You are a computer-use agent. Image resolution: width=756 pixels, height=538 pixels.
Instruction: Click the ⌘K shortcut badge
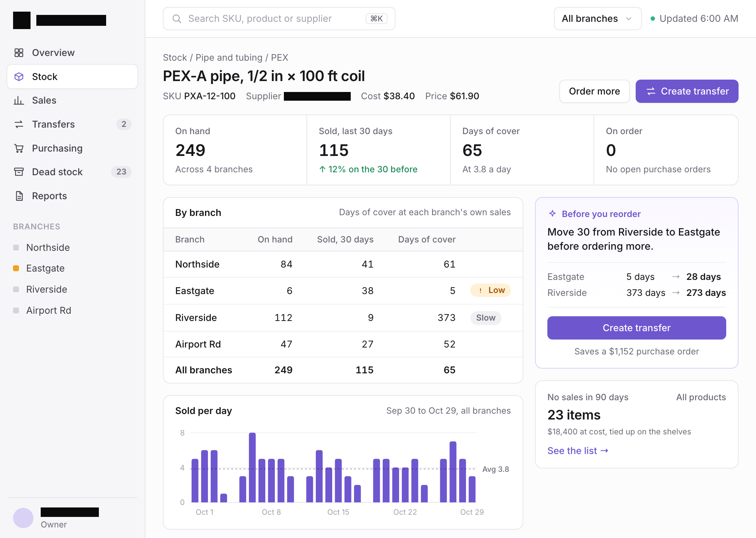(377, 19)
